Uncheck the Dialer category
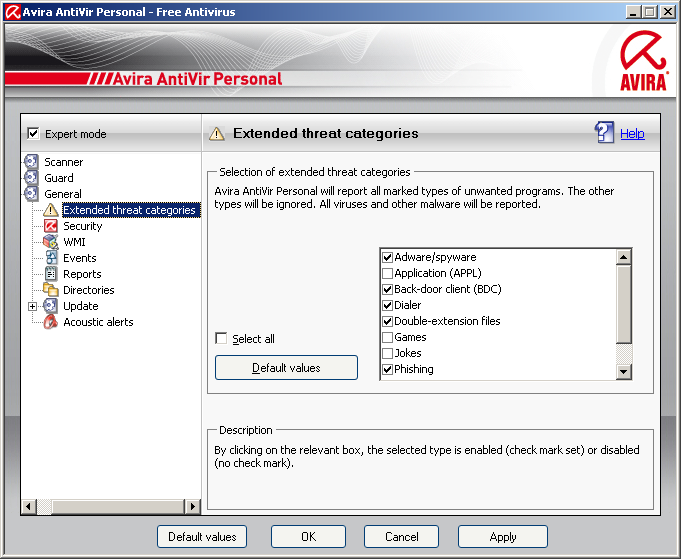Screen dimensions: 681x559 pos(387,305)
